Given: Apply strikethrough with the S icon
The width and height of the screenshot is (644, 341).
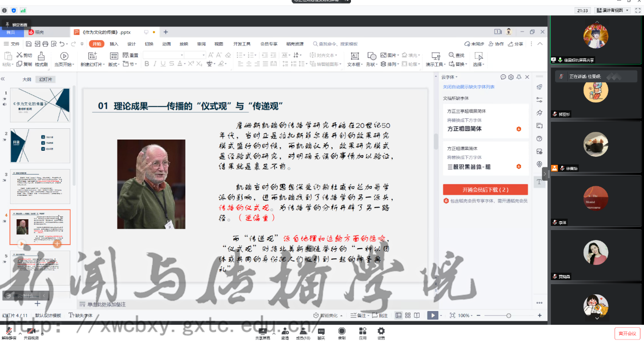Looking at the screenshot, I should (x=172, y=64).
